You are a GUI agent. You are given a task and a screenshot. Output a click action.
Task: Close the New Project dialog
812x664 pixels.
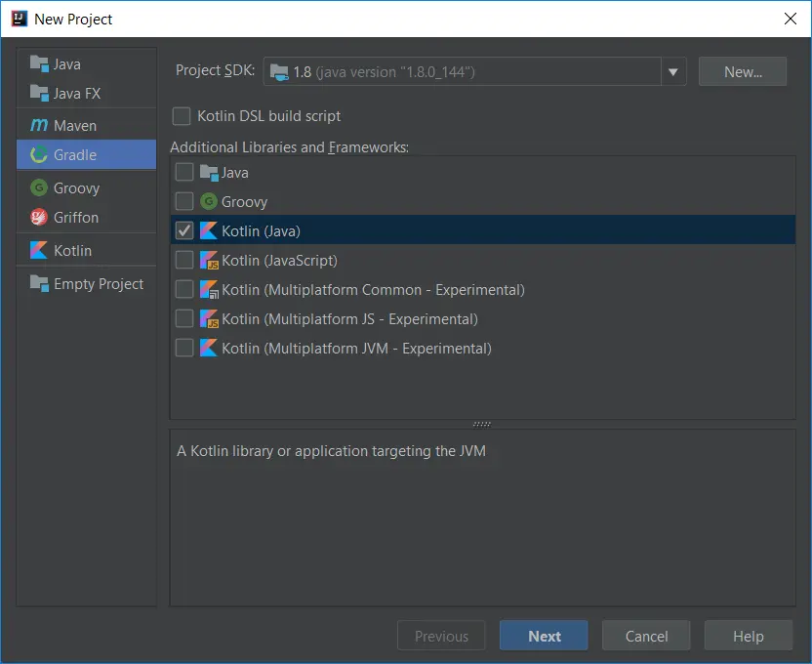coord(791,19)
